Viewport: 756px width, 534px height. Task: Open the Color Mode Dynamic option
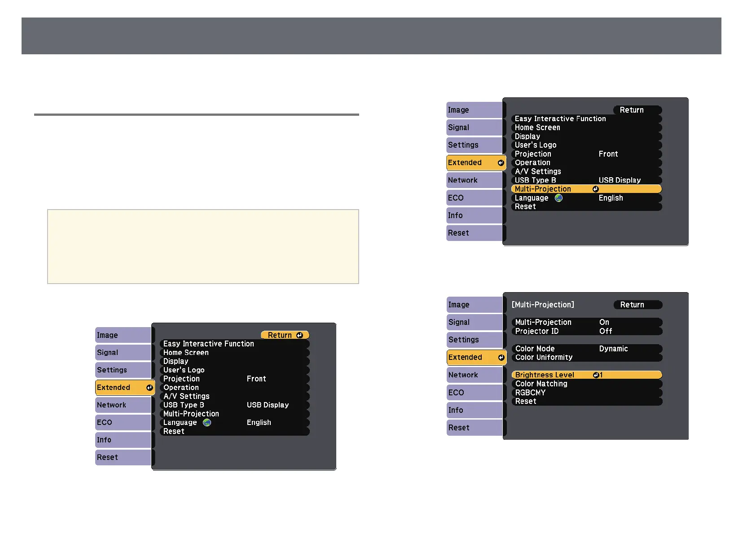click(x=586, y=349)
